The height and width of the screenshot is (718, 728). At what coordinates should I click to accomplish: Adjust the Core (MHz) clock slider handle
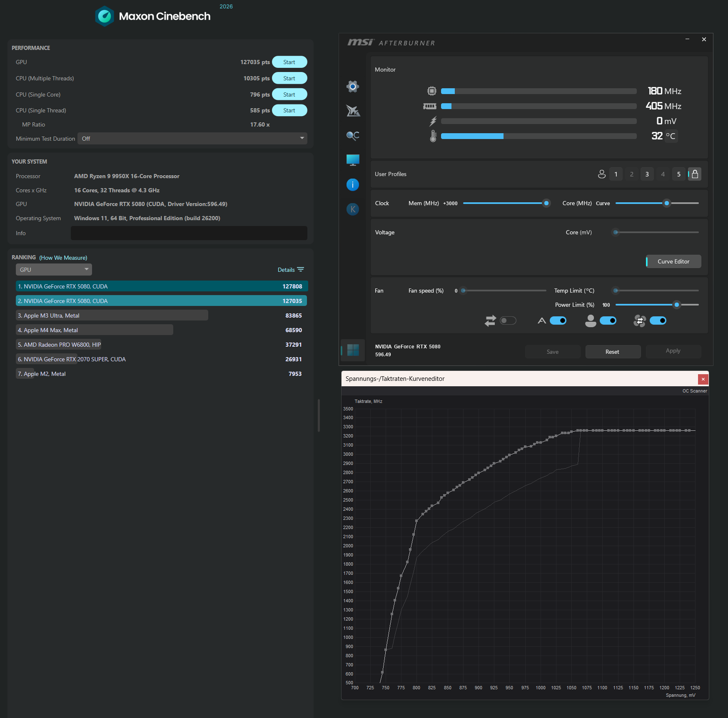pos(667,203)
